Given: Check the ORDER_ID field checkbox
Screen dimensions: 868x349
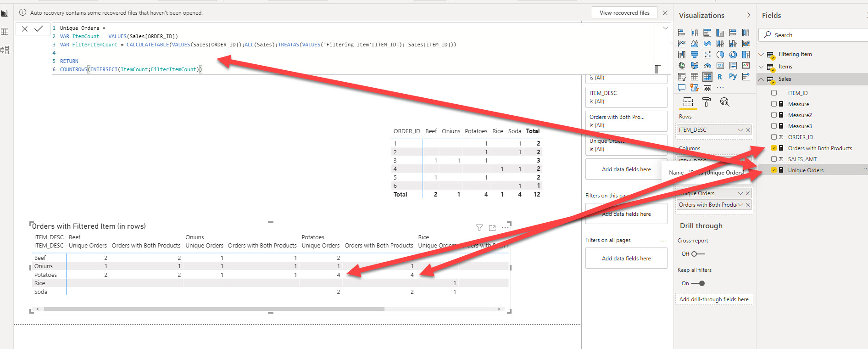Looking at the screenshot, I should [x=774, y=137].
